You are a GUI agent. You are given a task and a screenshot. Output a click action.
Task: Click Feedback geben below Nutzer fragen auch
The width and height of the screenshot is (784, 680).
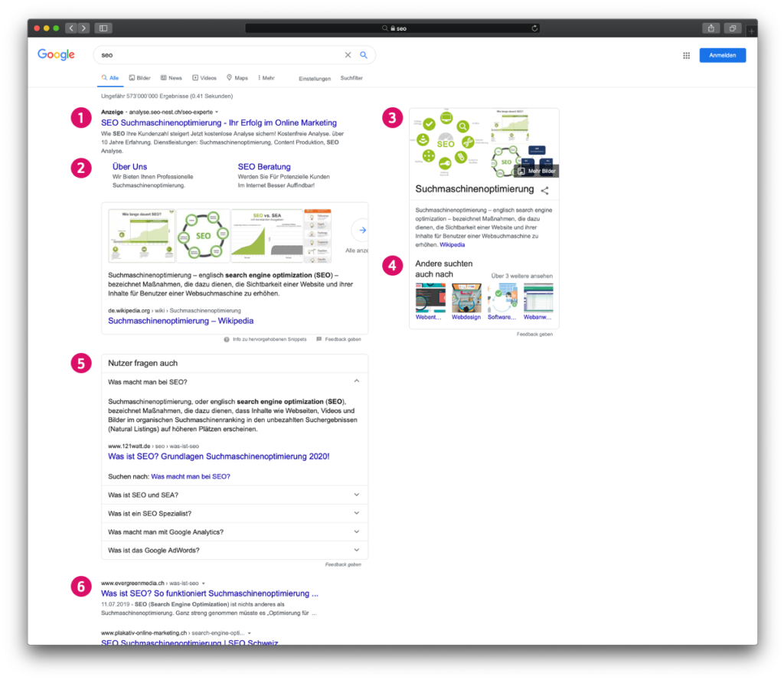point(343,564)
